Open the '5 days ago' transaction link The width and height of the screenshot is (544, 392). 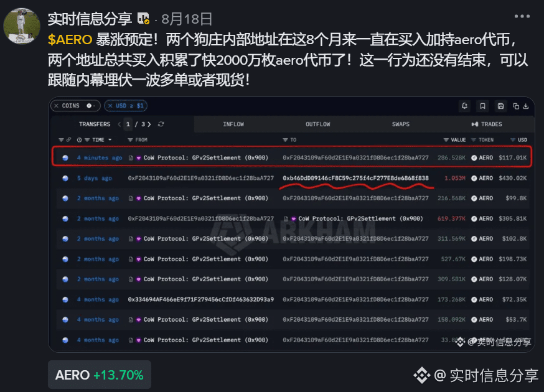pos(95,179)
